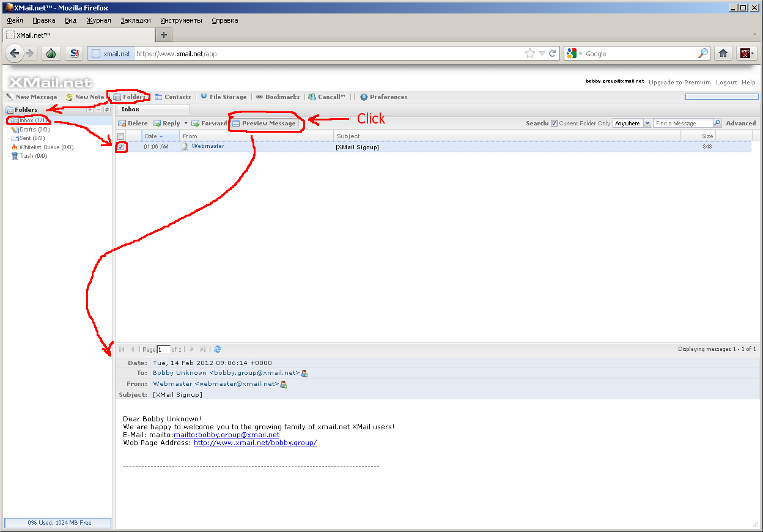Open the http://www.xmail.net/bobby.group/ link
This screenshot has width=763, height=532.
tap(255, 443)
